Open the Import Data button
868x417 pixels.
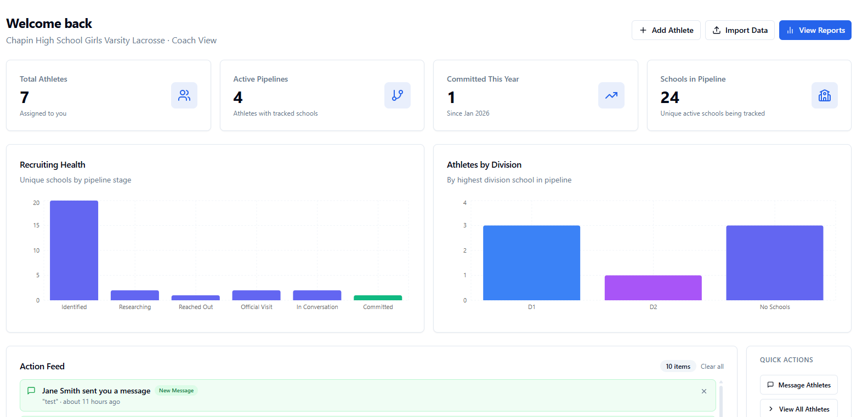coord(740,30)
